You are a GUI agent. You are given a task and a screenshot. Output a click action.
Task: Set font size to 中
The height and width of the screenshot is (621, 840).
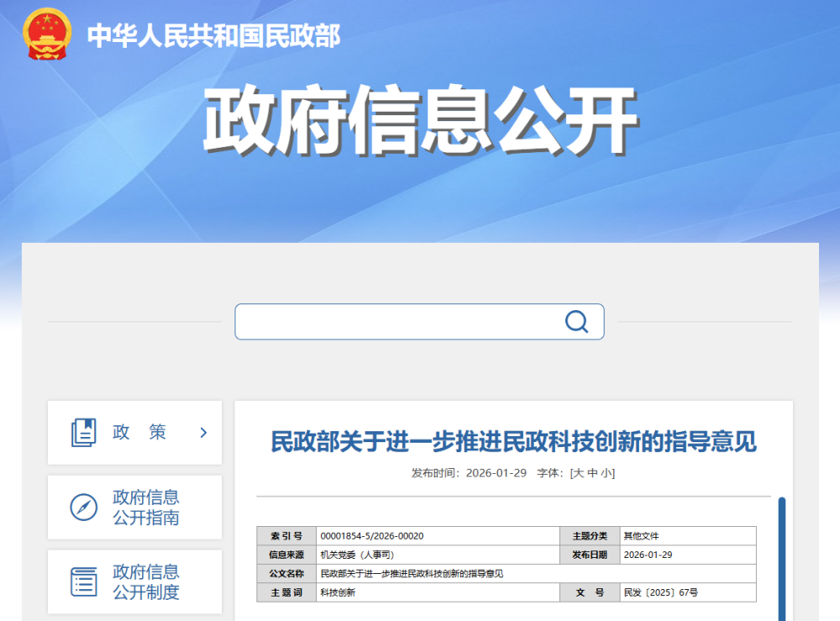[592, 473]
